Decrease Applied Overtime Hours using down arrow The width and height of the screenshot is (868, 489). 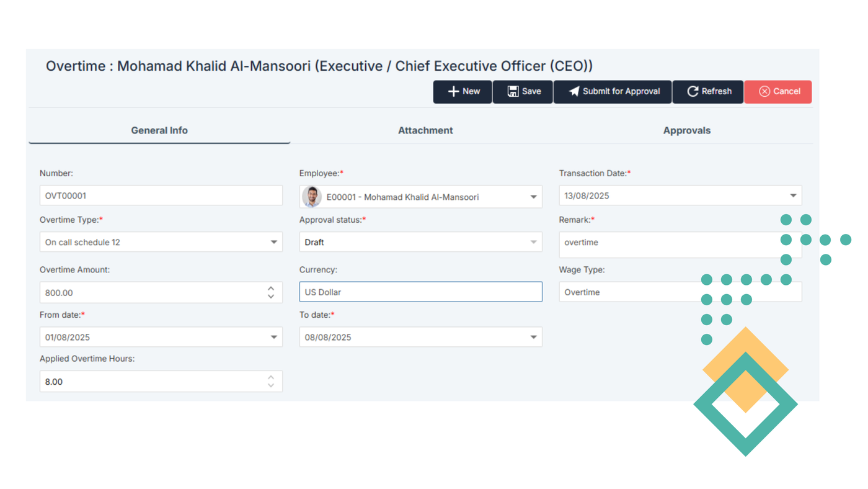point(271,385)
